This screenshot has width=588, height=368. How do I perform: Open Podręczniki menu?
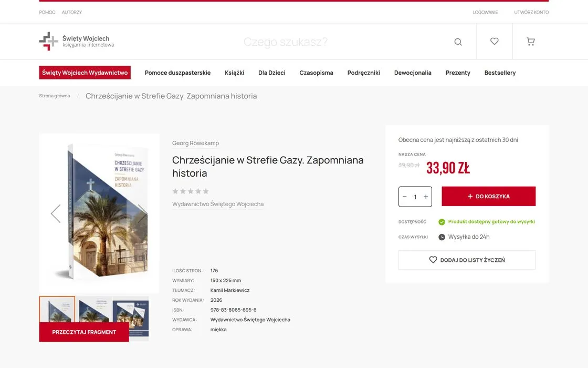pyautogui.click(x=363, y=73)
